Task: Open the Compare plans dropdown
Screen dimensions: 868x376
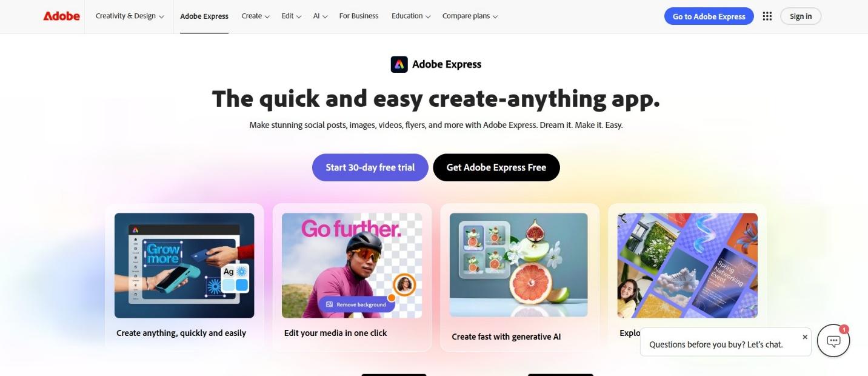Action: (x=470, y=16)
